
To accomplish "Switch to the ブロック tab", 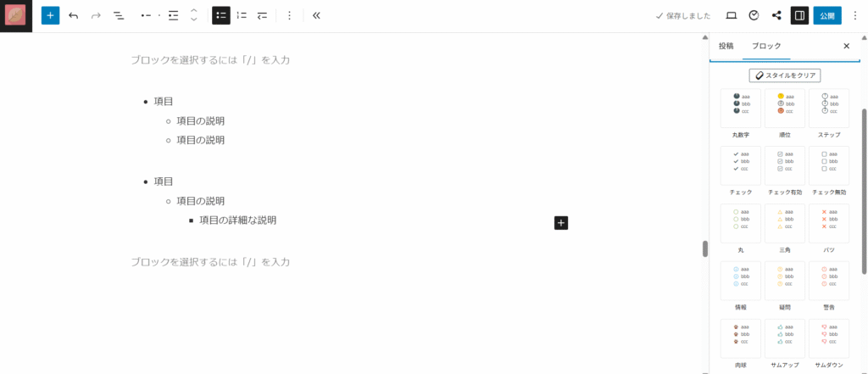I will (x=766, y=46).
